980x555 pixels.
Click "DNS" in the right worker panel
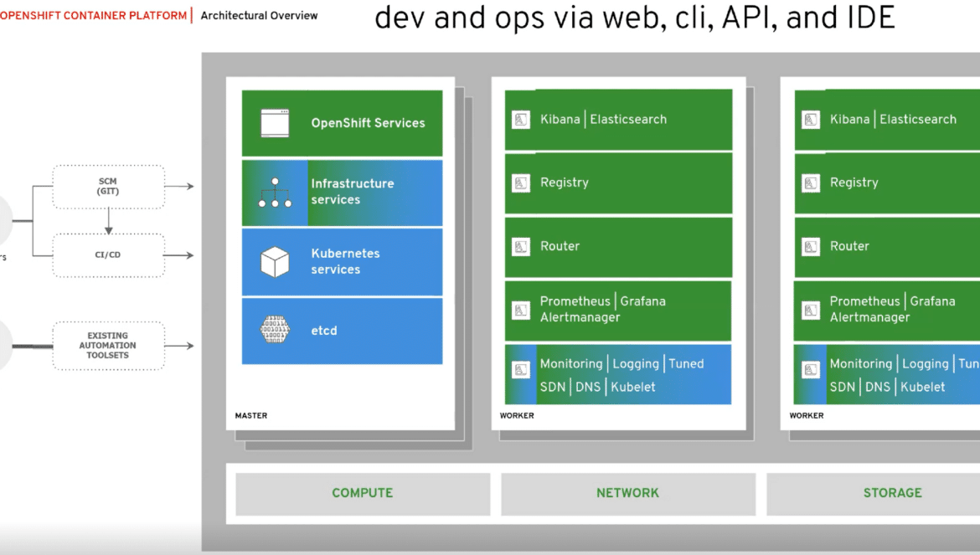point(878,387)
